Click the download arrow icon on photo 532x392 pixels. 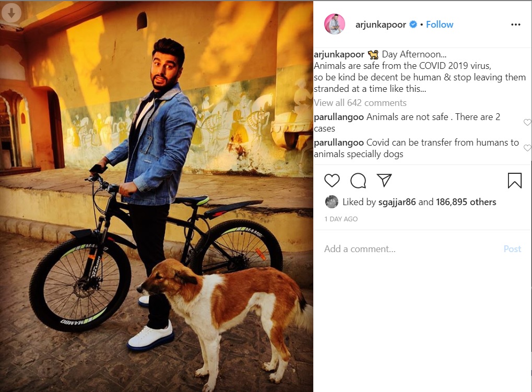11,13
